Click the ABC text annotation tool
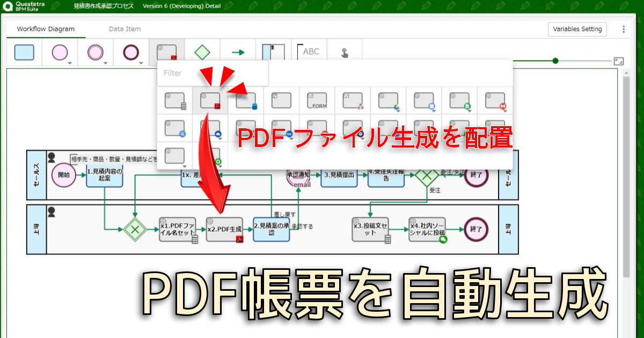This screenshot has width=644, height=338. [x=309, y=53]
